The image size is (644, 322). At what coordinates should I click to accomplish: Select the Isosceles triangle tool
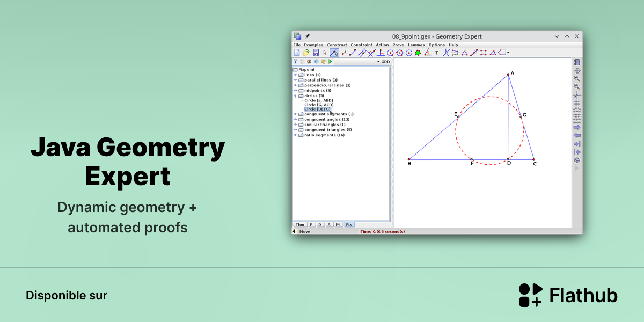pyautogui.click(x=464, y=53)
